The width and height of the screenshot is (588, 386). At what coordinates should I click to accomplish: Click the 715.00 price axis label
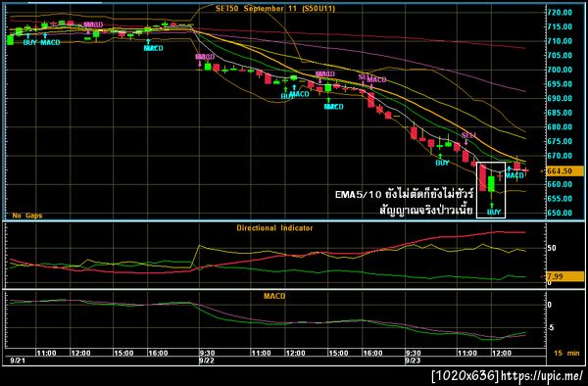pyautogui.click(x=560, y=26)
